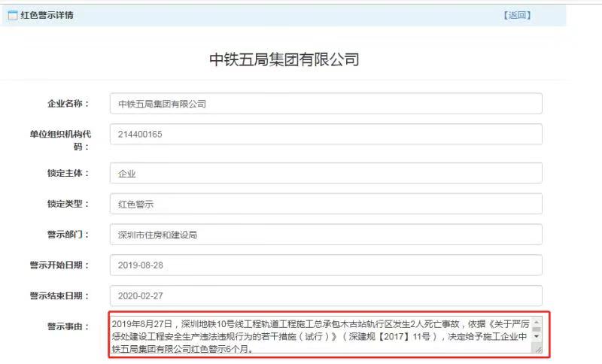This screenshot has height=364, width=602.
Task: Click the 红色警示详情 header title
Action: pos(47,15)
